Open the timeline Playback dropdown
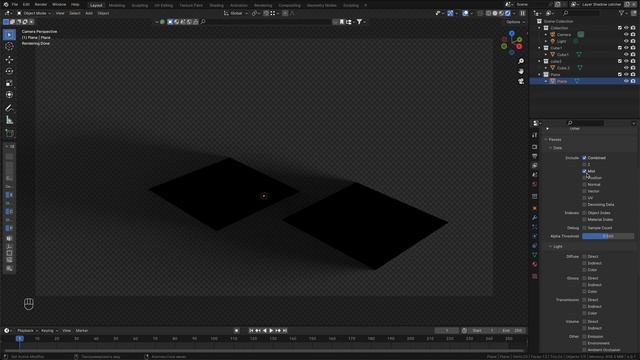The width and height of the screenshot is (640, 360). coord(27,331)
